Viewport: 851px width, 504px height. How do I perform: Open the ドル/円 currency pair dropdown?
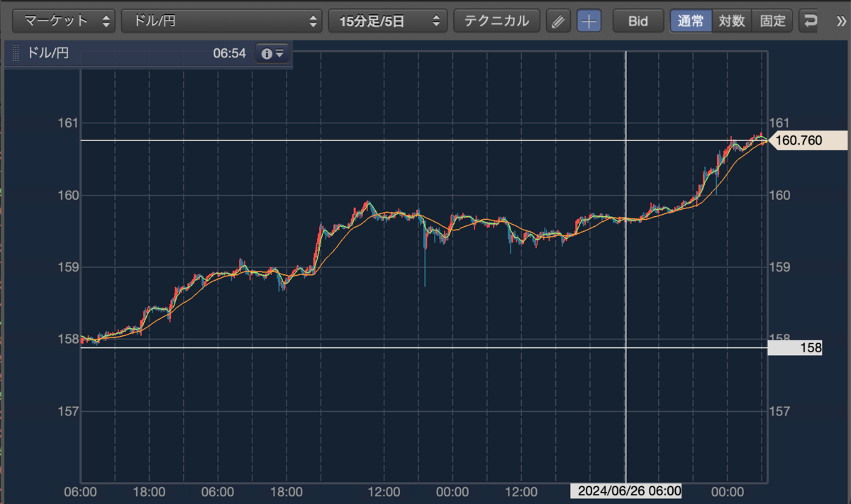coord(221,21)
